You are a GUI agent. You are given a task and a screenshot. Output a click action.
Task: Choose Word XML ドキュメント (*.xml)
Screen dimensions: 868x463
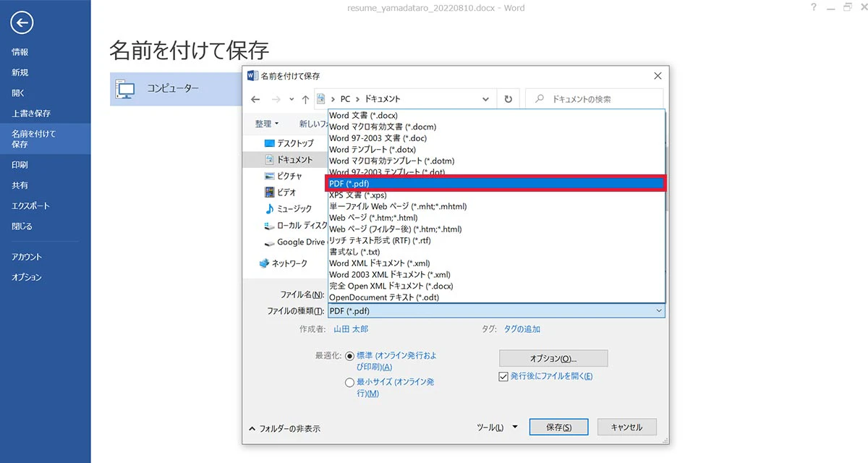496,263
